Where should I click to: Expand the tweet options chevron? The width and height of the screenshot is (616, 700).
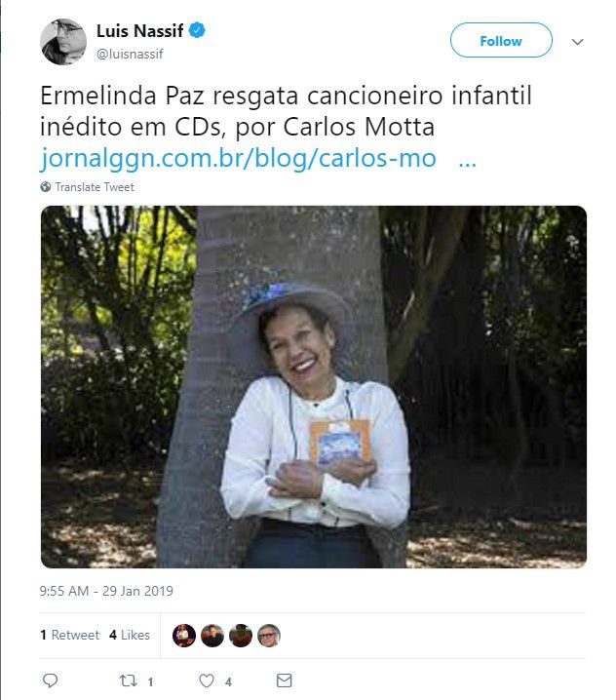[x=578, y=42]
